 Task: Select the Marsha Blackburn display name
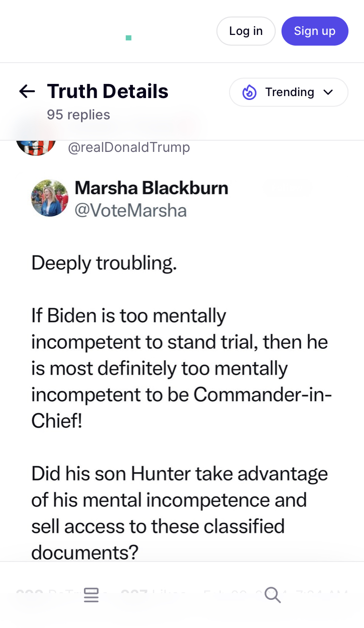click(151, 188)
